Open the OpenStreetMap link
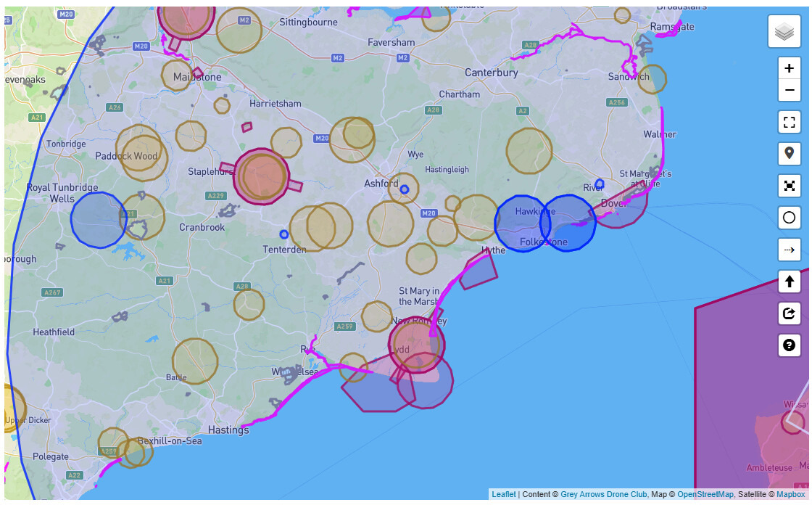 pos(705,495)
